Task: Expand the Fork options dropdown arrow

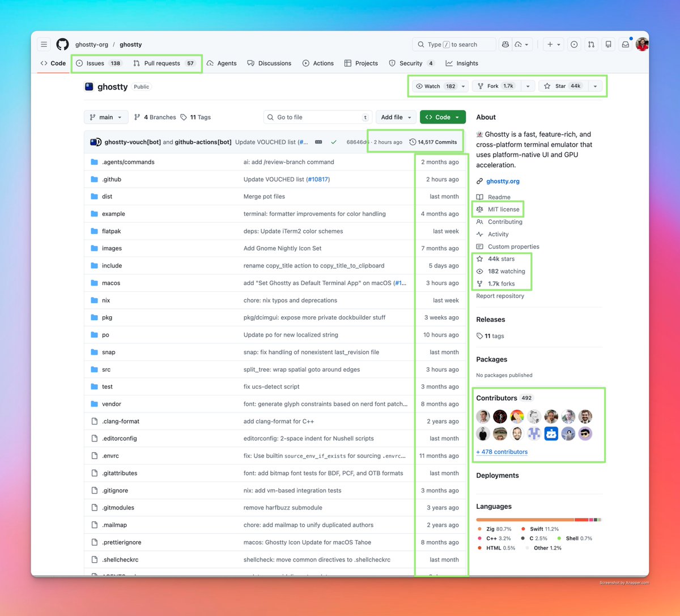Action: point(528,86)
